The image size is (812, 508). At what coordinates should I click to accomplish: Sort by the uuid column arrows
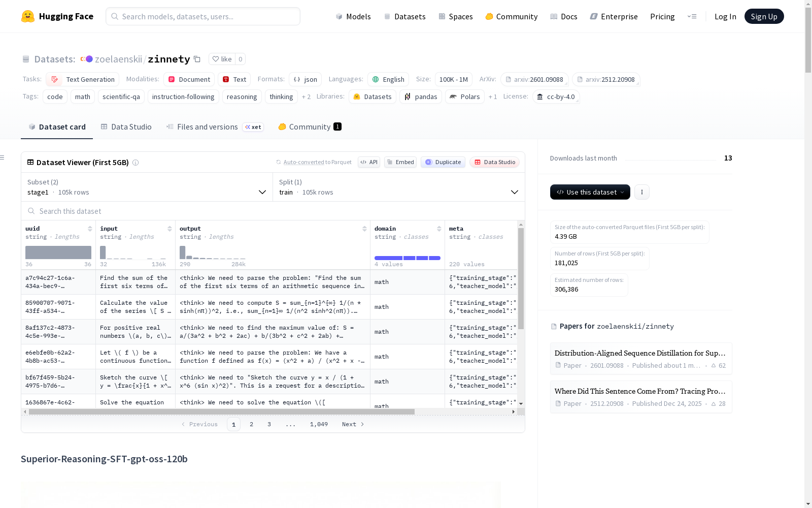pos(90,229)
